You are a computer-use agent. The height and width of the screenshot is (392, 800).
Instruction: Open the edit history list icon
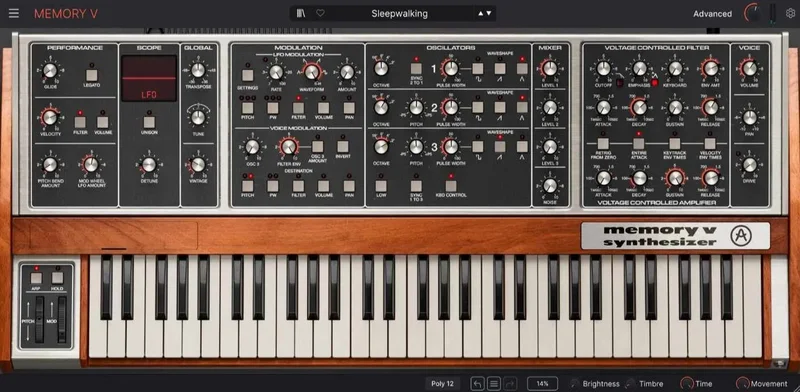click(x=494, y=384)
